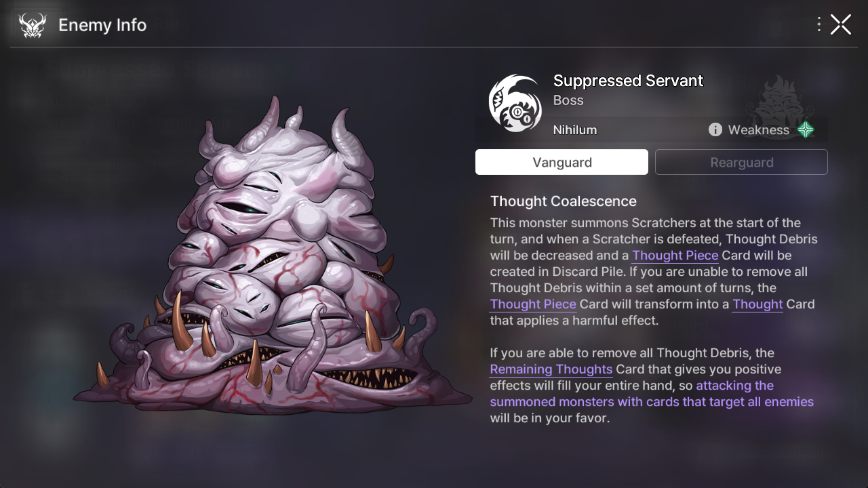Click the Suppressed Servant boss portrait icon
Viewport: 868px width, 488px height.
click(515, 103)
